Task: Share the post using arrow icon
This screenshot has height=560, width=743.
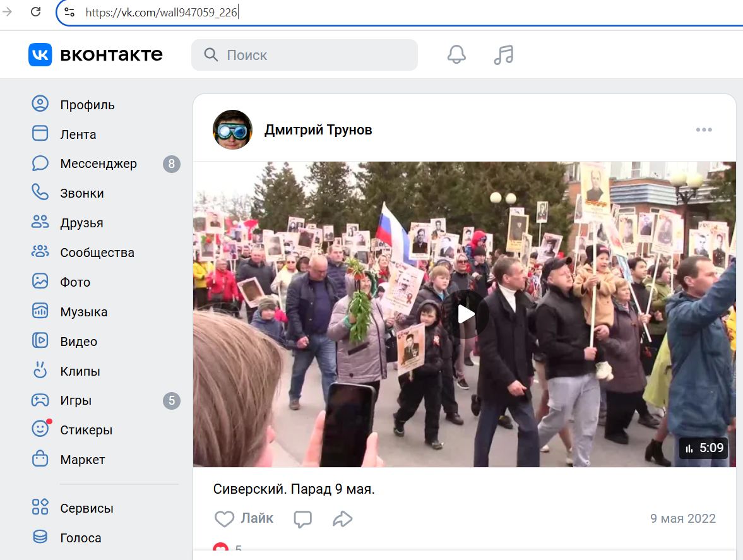Action: pyautogui.click(x=342, y=519)
